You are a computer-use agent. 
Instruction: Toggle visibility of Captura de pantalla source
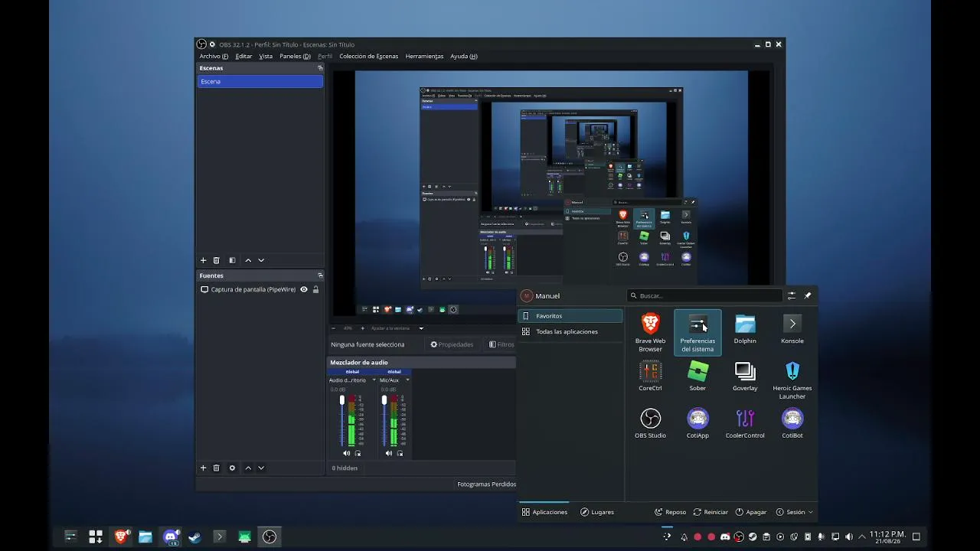(x=304, y=289)
